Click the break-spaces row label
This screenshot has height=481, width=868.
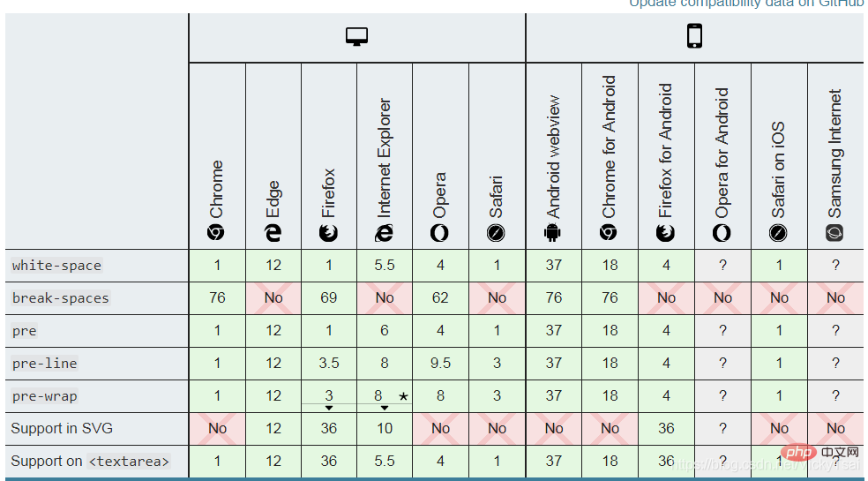[60, 298]
